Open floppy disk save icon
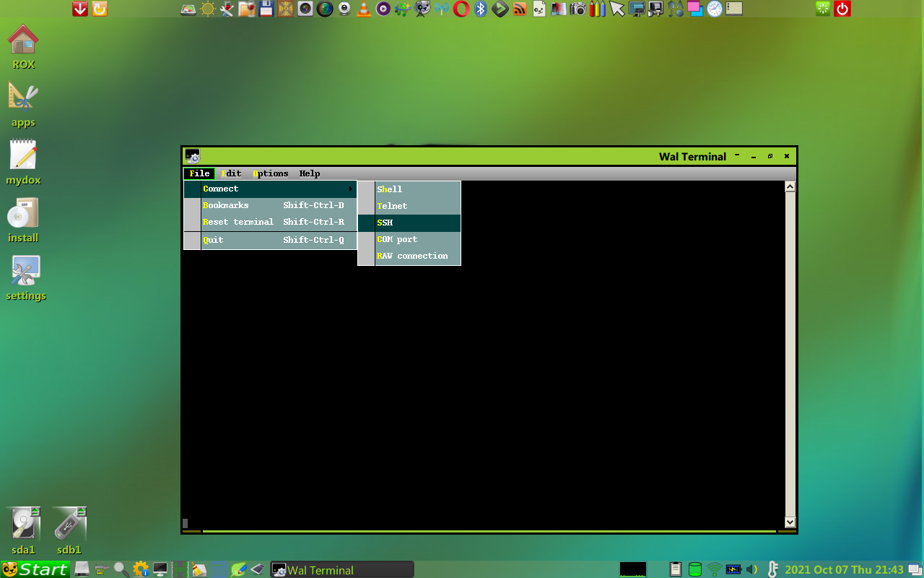 click(x=266, y=9)
